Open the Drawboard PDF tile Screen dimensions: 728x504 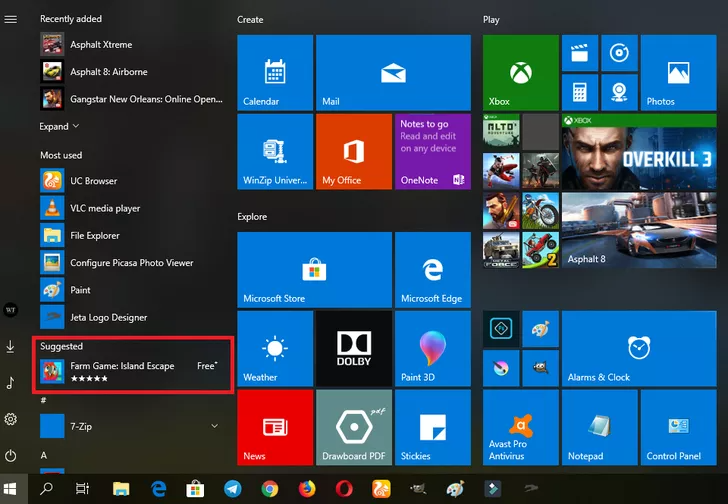(x=354, y=427)
